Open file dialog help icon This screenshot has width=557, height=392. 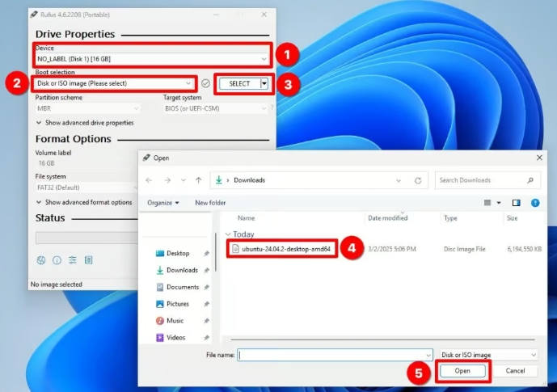535,203
